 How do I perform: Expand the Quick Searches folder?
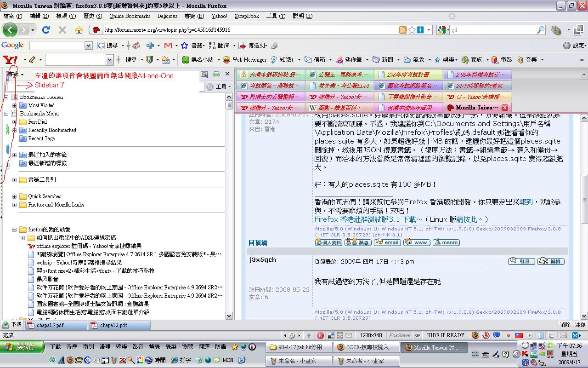point(15,196)
